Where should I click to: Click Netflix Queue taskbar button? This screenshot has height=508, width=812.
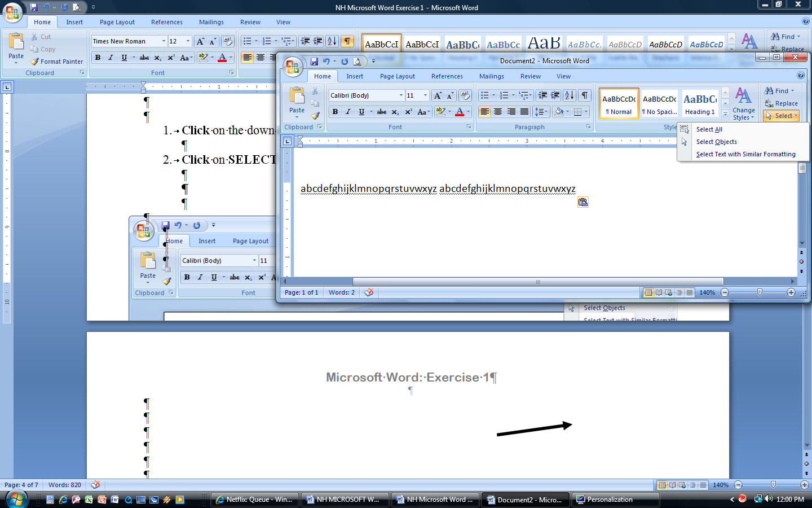tap(255, 500)
